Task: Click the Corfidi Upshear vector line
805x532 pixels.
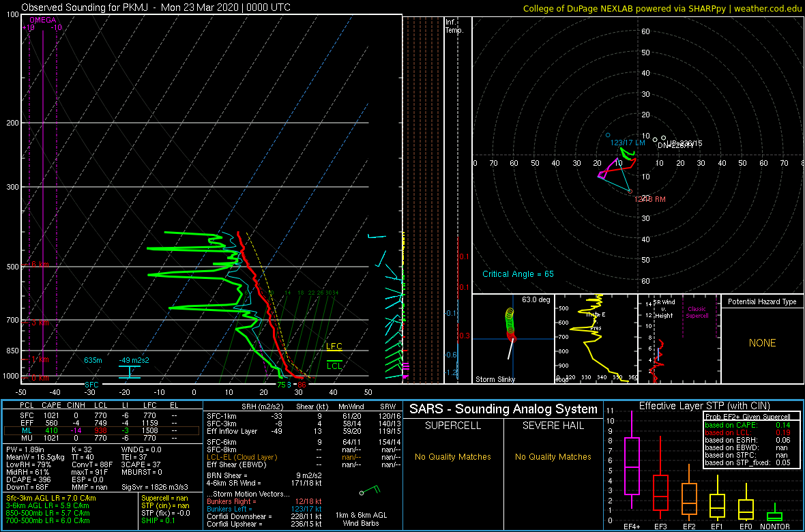Action: pos(265,524)
